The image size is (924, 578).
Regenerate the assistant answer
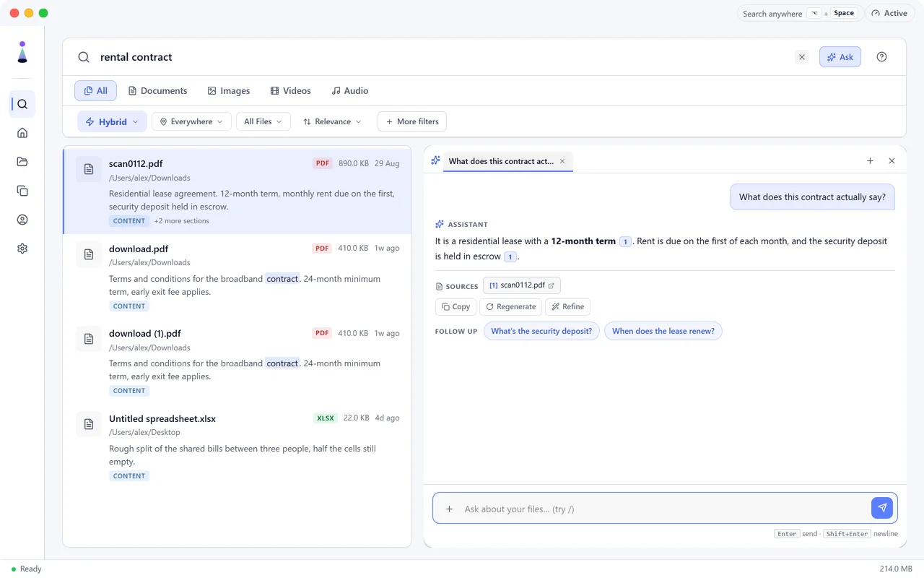[x=511, y=307]
